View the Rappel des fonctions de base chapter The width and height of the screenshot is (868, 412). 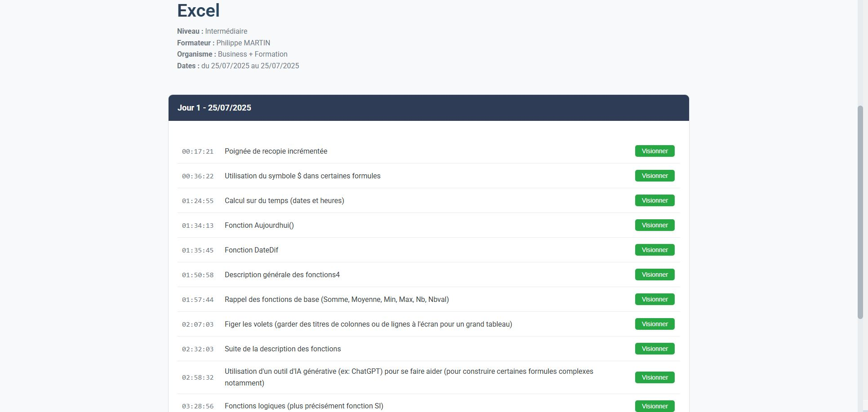pyautogui.click(x=654, y=299)
